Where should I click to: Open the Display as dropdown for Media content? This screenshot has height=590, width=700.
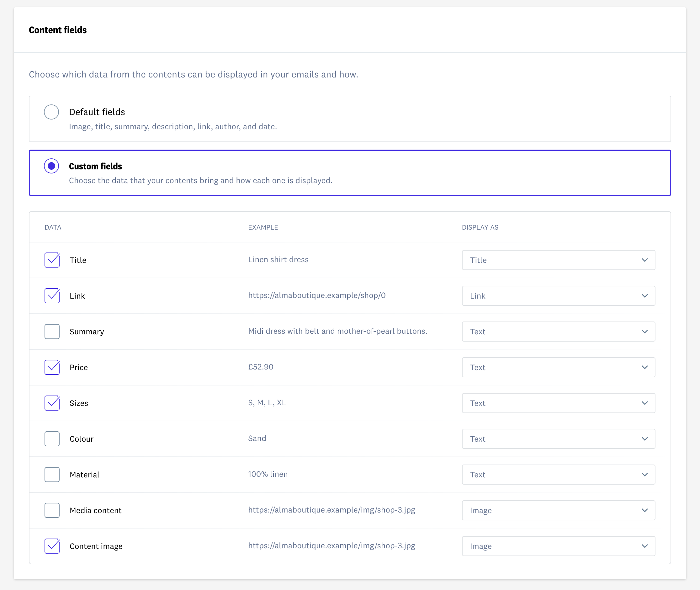pyautogui.click(x=559, y=511)
